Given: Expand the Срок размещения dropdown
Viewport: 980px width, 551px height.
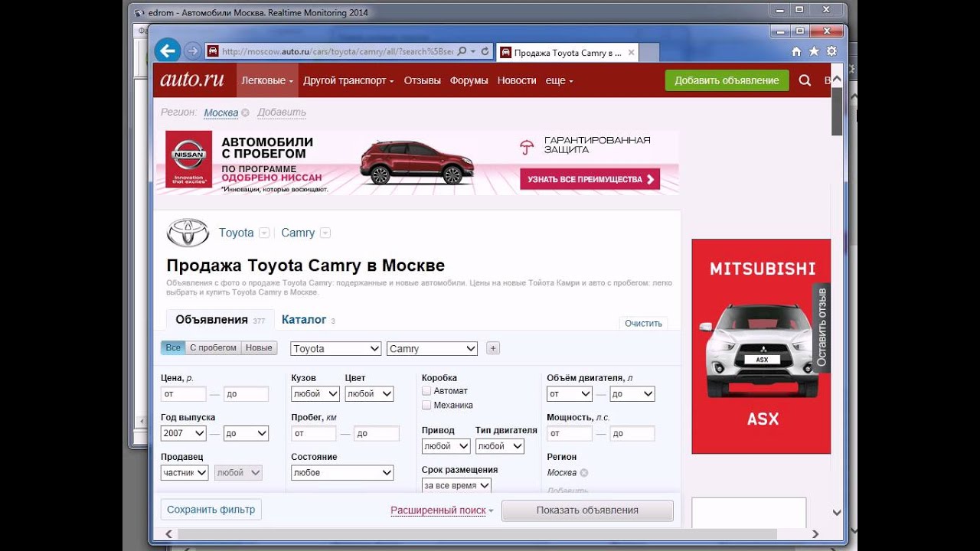Looking at the screenshot, I should coord(456,485).
